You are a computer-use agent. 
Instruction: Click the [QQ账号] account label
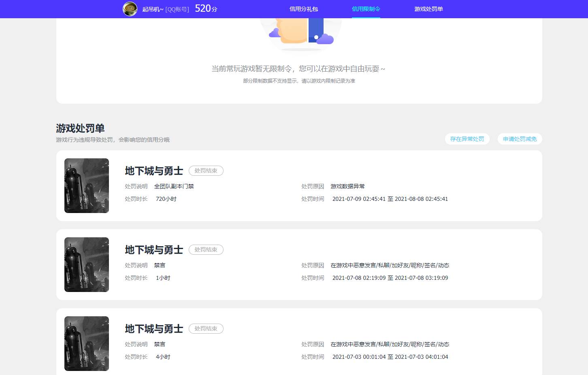coord(177,9)
